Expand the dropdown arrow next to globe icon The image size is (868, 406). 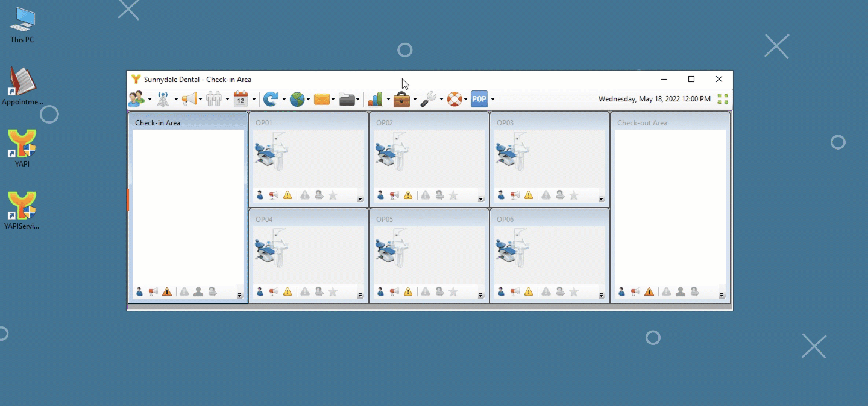coord(309,100)
